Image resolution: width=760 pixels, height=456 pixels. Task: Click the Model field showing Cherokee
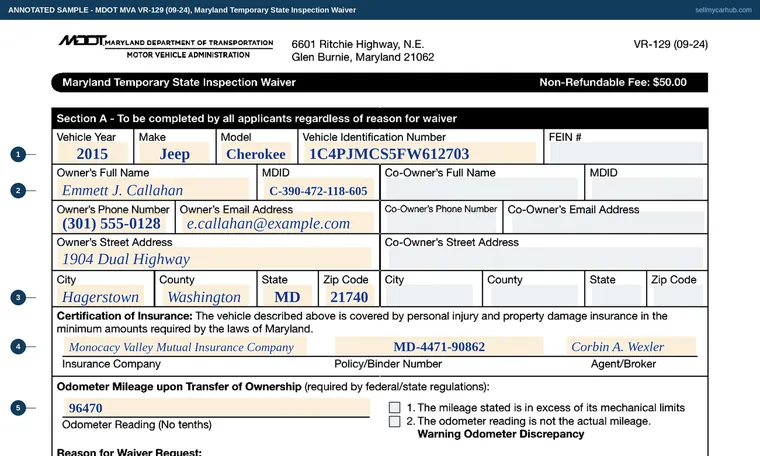pyautogui.click(x=256, y=153)
